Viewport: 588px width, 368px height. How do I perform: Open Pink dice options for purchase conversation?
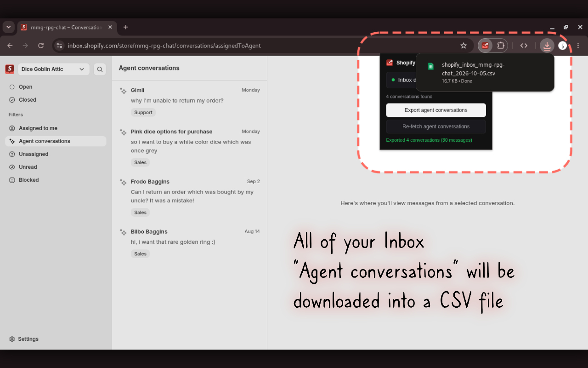[x=189, y=147]
